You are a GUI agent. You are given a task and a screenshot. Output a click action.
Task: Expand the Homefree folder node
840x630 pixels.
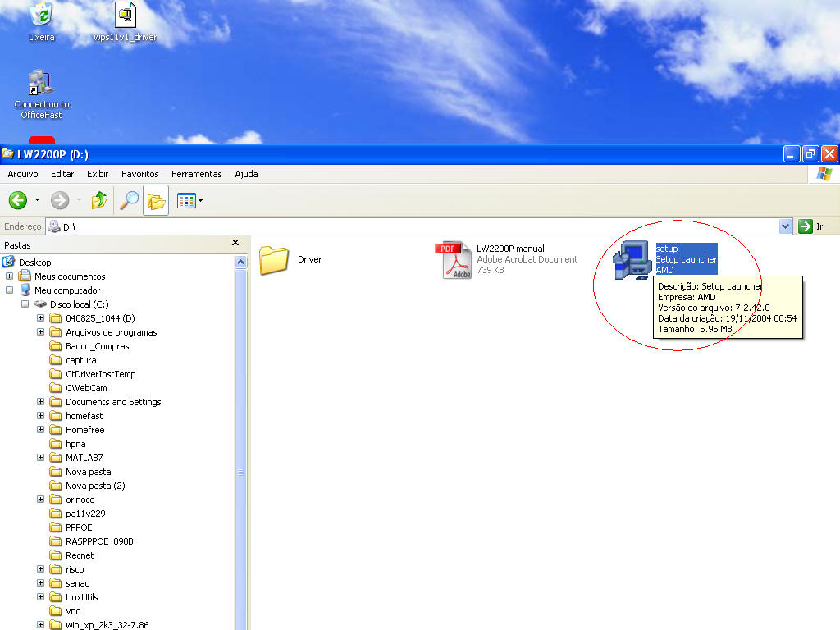click(x=40, y=430)
